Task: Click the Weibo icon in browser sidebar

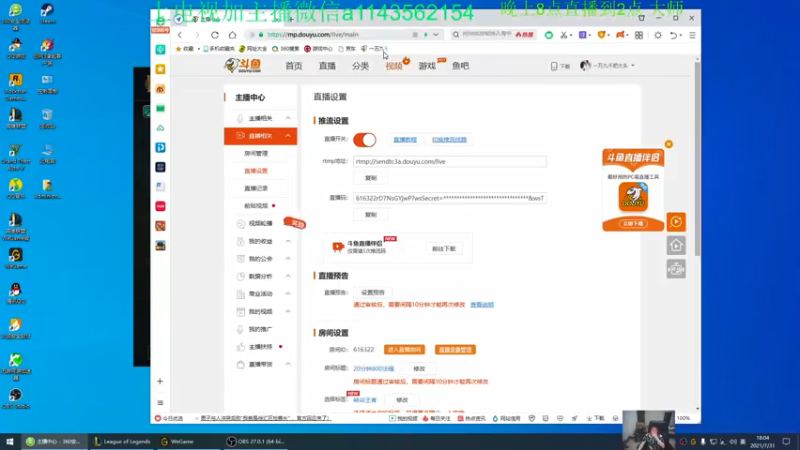Action: tap(160, 89)
